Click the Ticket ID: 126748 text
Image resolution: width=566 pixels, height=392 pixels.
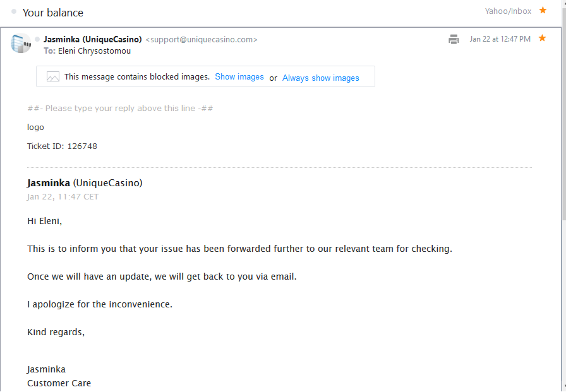(62, 146)
